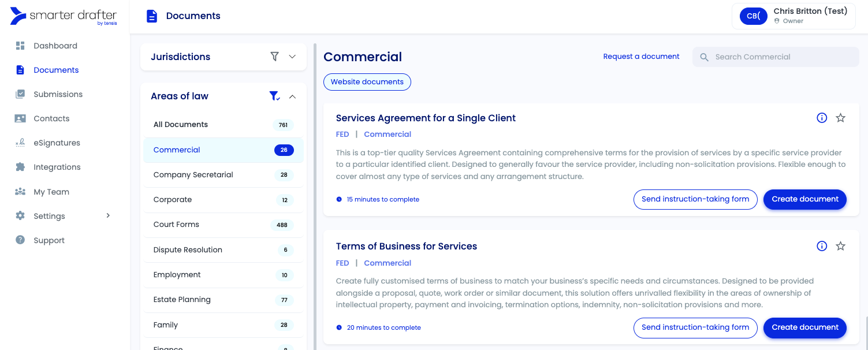Expand the Jurisdictions panel
The height and width of the screenshot is (350, 868).
[292, 57]
